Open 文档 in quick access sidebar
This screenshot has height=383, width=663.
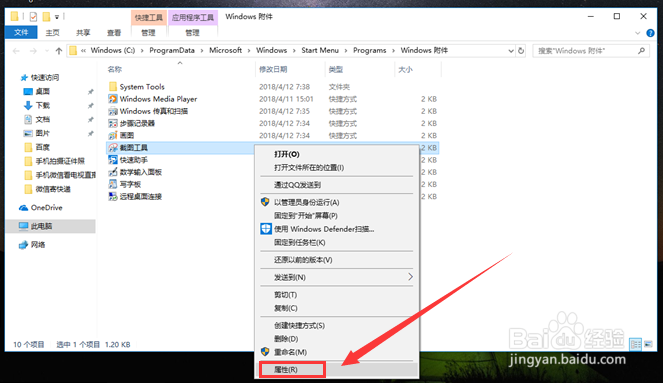coord(42,119)
